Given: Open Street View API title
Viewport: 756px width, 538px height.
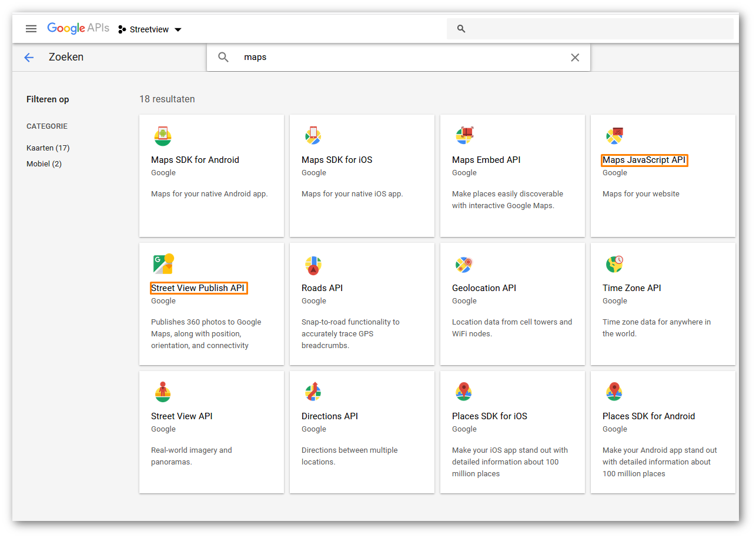Looking at the screenshot, I should [182, 416].
